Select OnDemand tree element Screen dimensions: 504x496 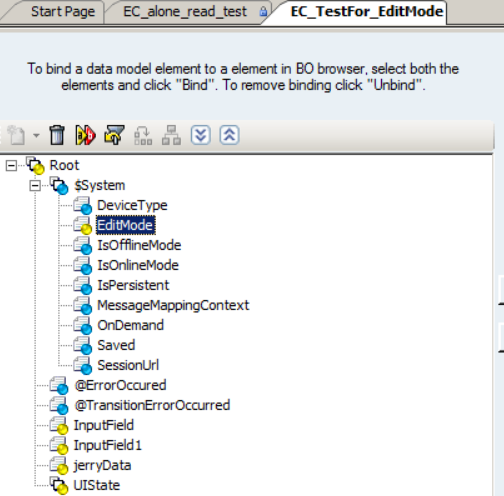click(130, 325)
